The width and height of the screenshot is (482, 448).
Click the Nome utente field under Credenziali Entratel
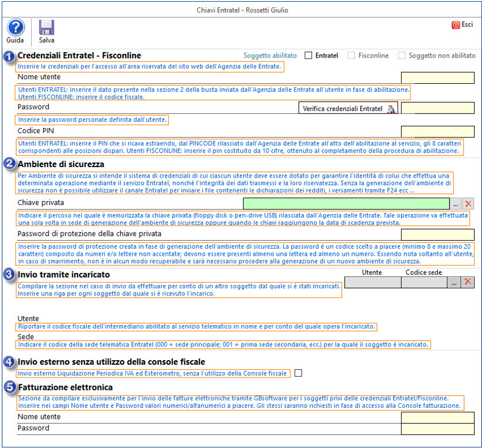(437, 78)
